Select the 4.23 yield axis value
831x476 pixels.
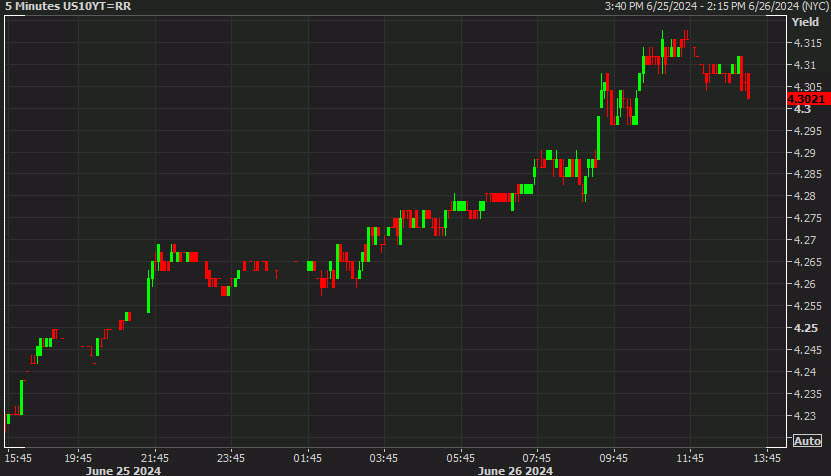pos(805,416)
